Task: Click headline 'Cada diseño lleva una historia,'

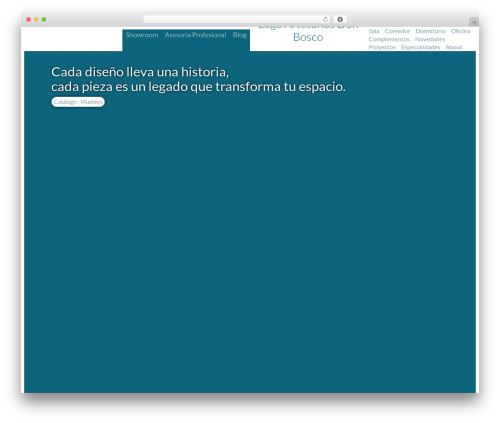Action: (140, 72)
